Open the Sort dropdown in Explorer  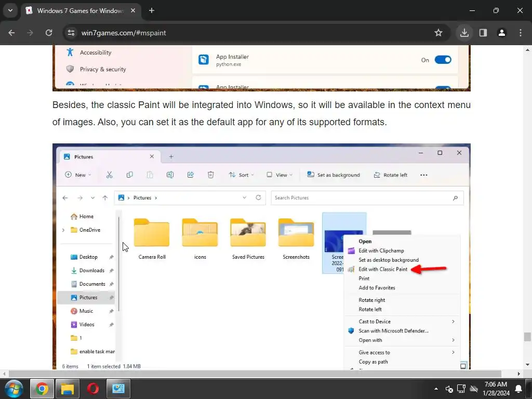pyautogui.click(x=241, y=175)
